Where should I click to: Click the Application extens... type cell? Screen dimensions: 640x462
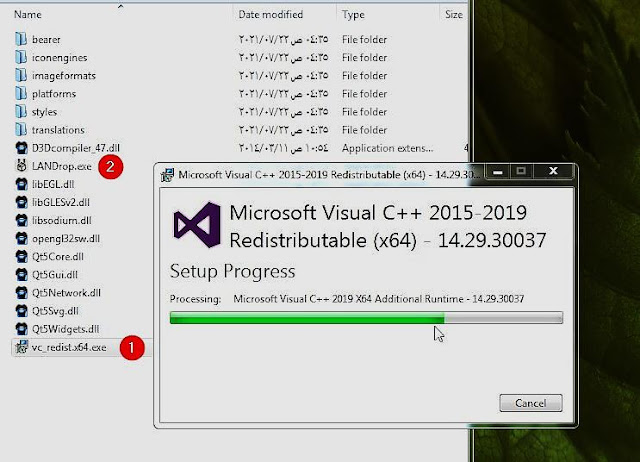tap(387, 148)
